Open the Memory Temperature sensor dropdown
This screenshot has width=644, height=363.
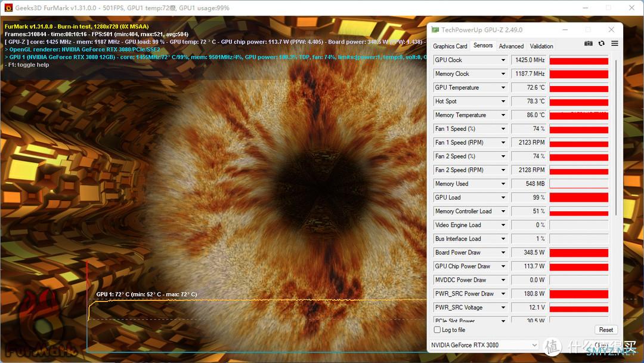click(x=503, y=115)
